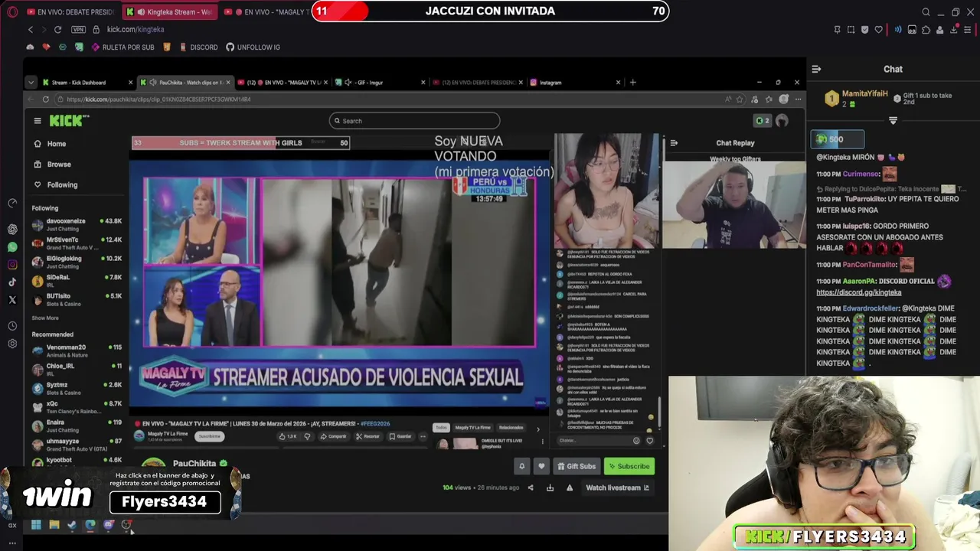Screen dimensions: 980x551
Task: Toggle the follow heart for PauChikita
Action: [541, 466]
